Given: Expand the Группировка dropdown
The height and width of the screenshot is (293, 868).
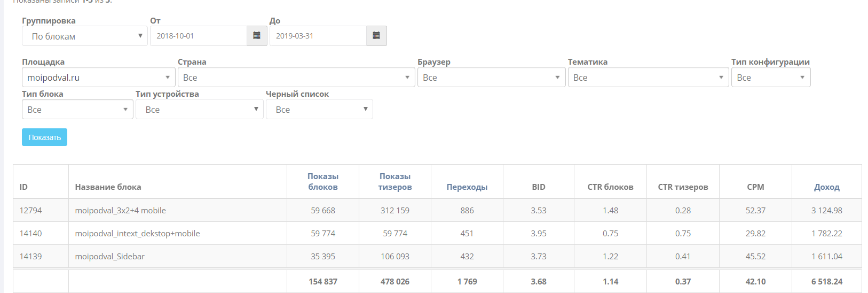Looking at the screenshot, I should [84, 36].
